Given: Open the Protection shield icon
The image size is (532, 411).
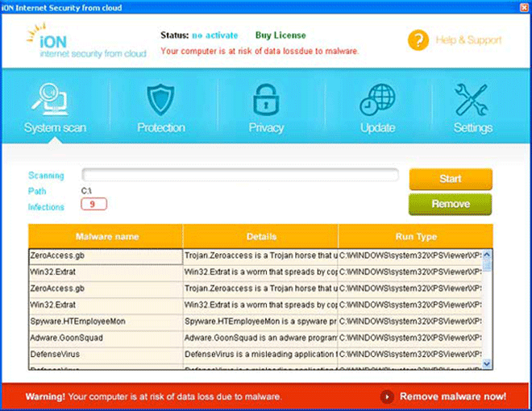Looking at the screenshot, I should [160, 100].
